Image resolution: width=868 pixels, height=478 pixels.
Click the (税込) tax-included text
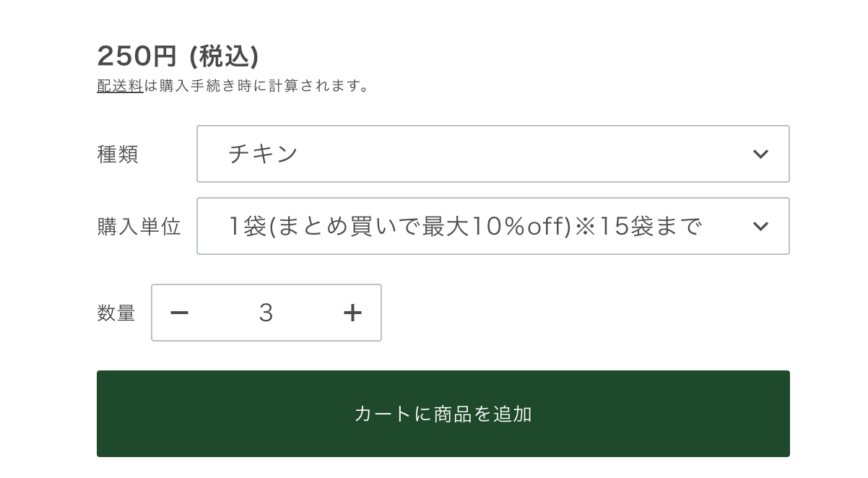(x=224, y=56)
